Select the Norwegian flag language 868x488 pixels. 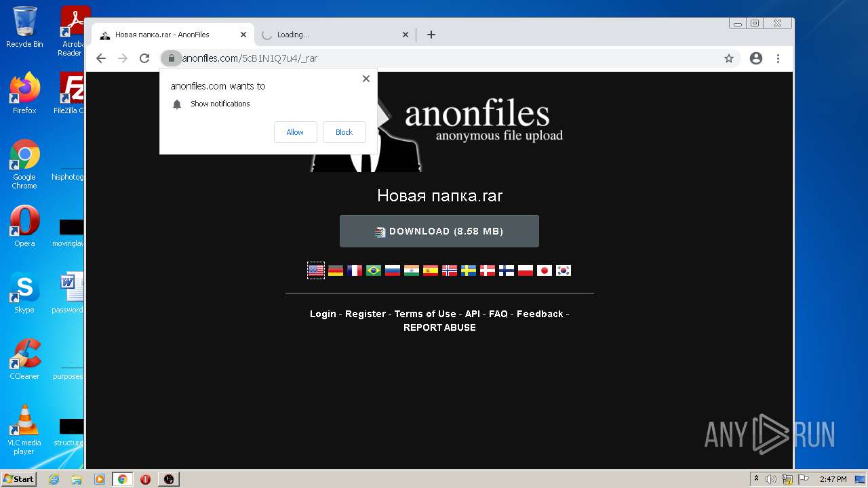tap(450, 270)
